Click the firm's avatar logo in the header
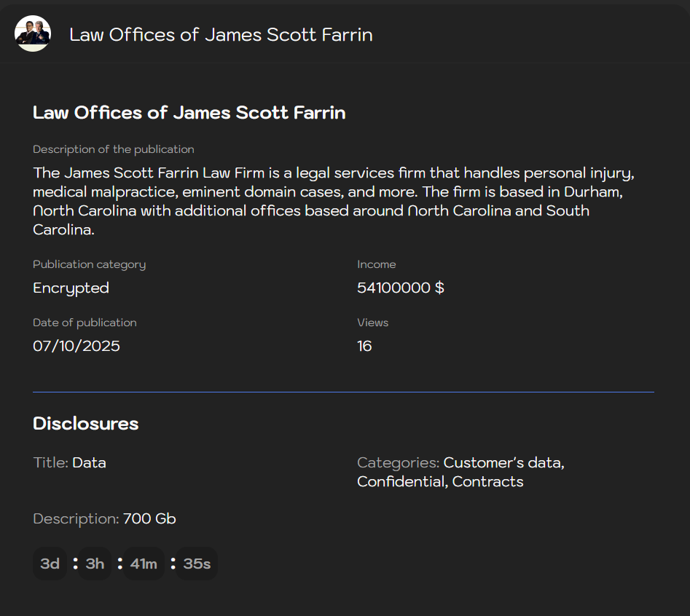The width and height of the screenshot is (690, 616). [32, 33]
